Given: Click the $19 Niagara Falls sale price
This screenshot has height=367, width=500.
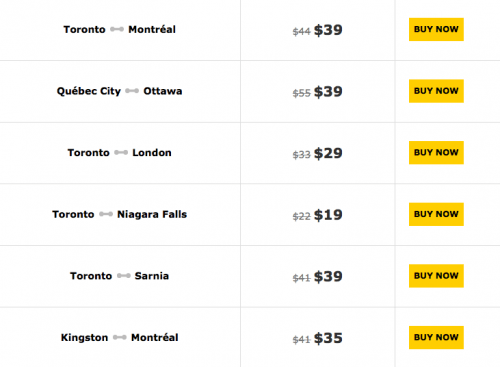Looking at the screenshot, I should 328,215.
